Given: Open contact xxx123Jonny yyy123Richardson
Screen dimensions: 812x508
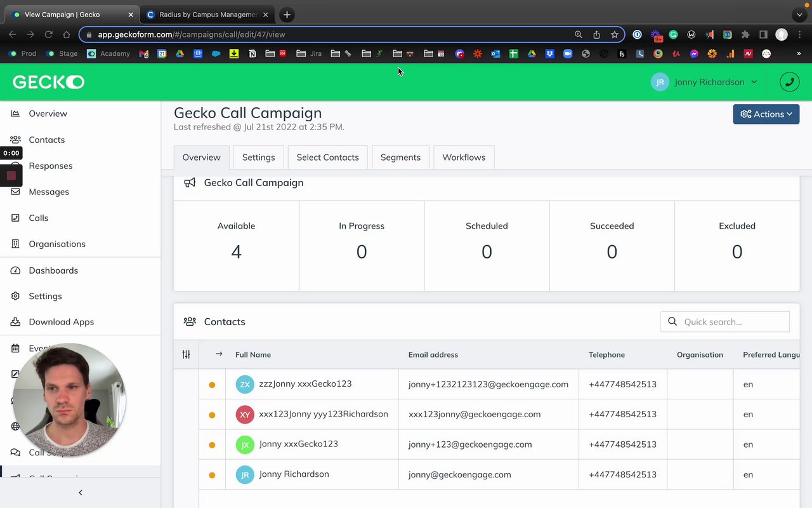Looking at the screenshot, I should 324,414.
